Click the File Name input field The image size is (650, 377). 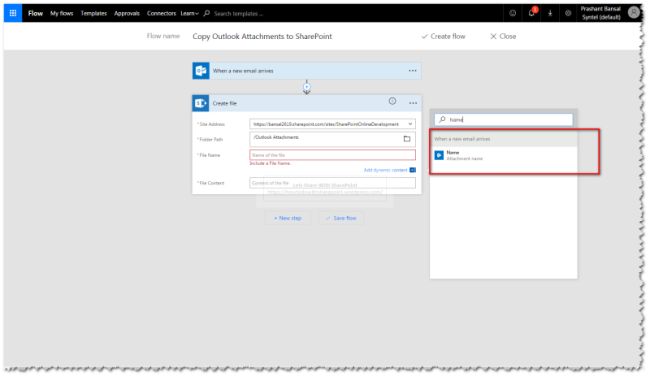pos(332,155)
